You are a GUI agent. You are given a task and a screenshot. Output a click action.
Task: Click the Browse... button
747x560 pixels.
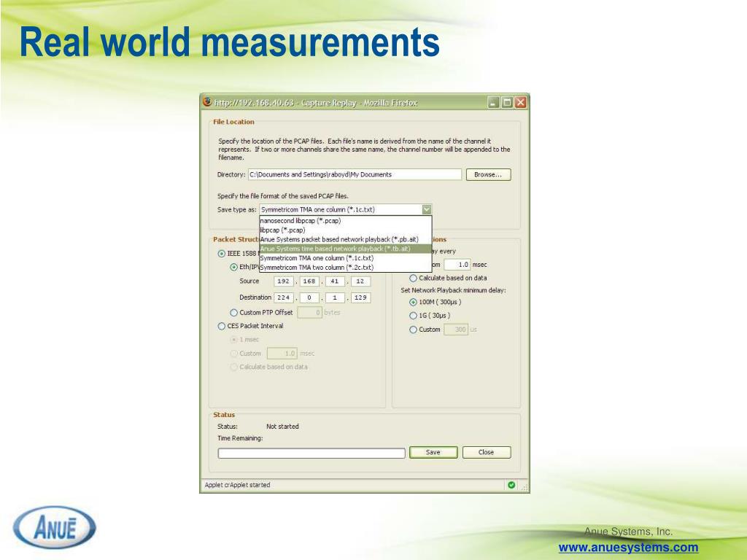tap(488, 175)
